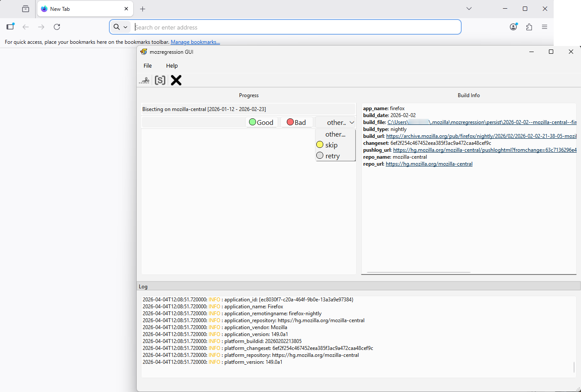Open the Firefox account profile icon
Screen dimensions: 581x392
pos(513,27)
